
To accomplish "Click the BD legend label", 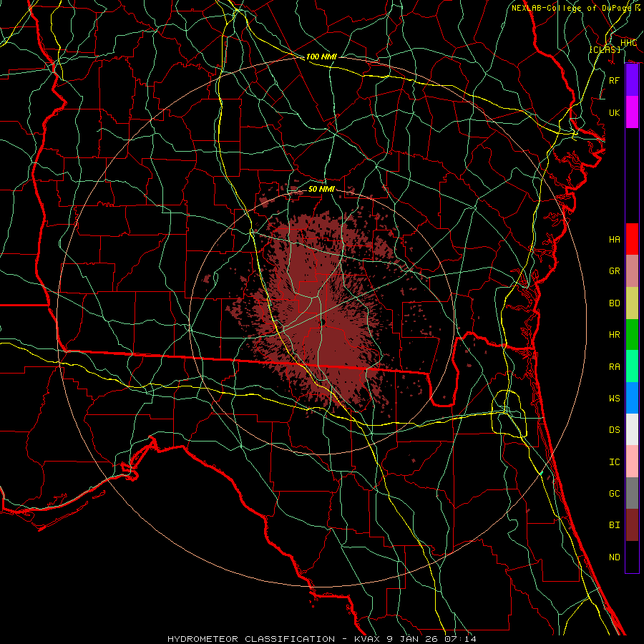I will point(615,303).
